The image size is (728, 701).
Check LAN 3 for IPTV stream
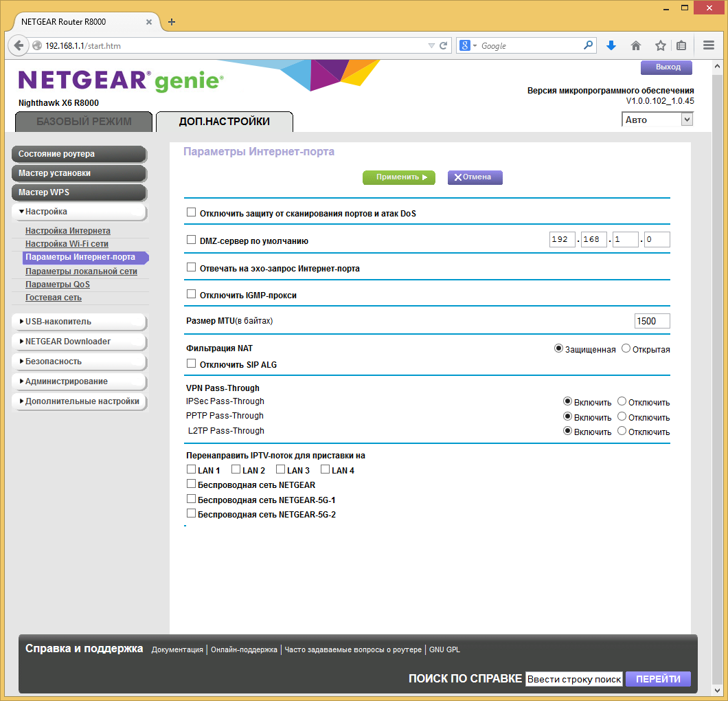tap(280, 469)
